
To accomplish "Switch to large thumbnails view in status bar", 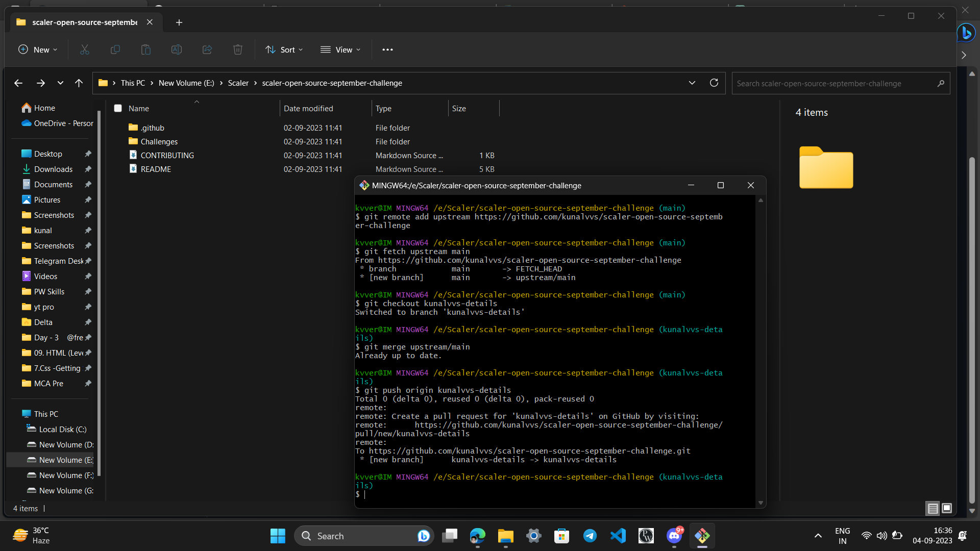I will (947, 508).
